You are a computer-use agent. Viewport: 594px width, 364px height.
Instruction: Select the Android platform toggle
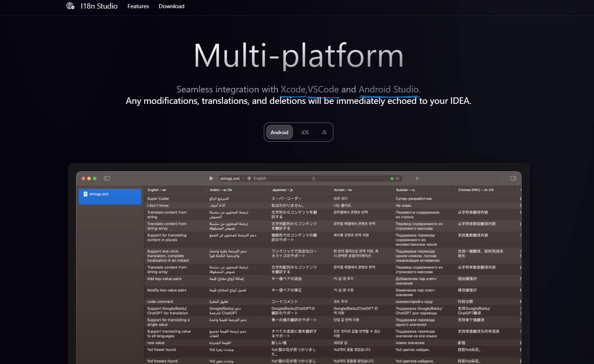[x=279, y=132]
